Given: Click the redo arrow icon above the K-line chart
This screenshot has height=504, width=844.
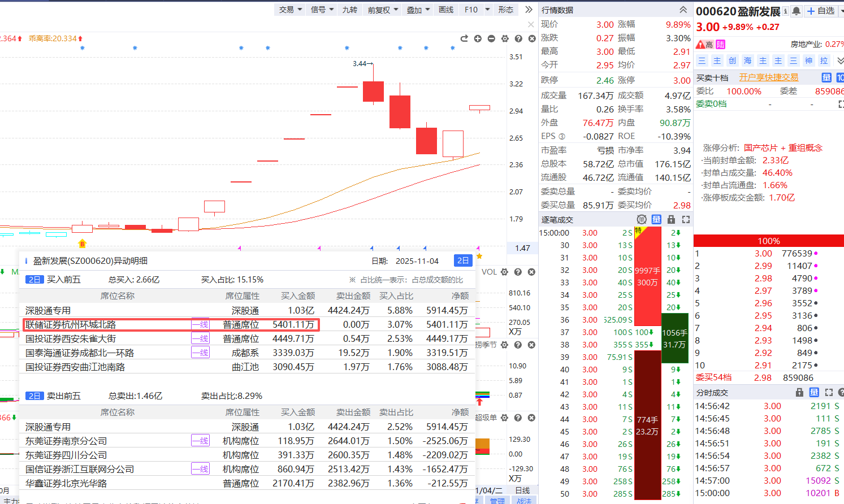Looking at the screenshot, I should tap(464, 38).
